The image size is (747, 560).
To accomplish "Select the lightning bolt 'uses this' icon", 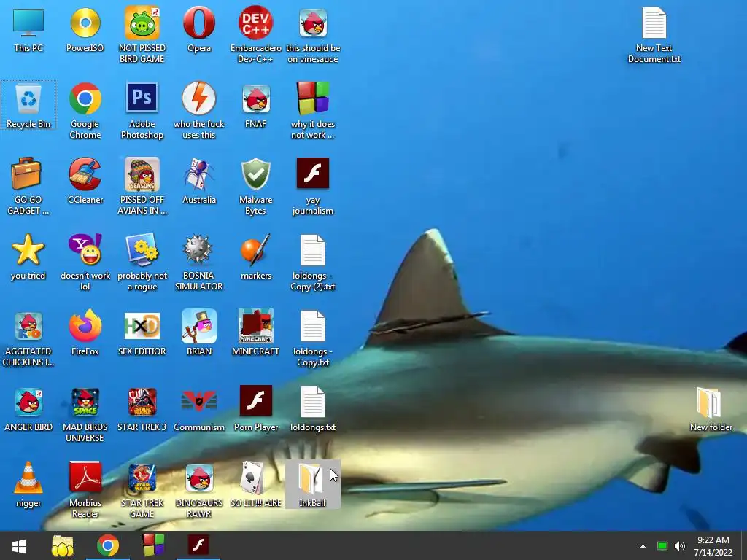I will point(198,111).
